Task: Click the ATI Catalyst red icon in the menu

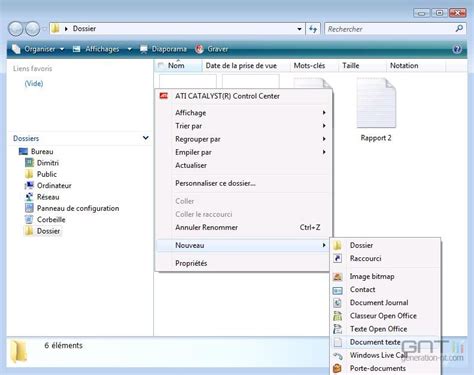Action: [x=164, y=96]
